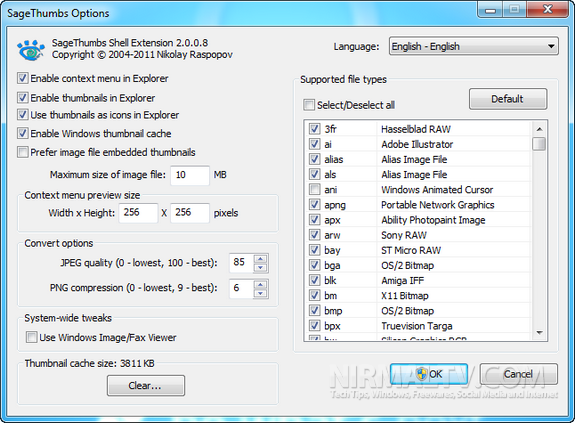Click the Cancel button
This screenshot has width=575, height=423.
[x=518, y=374]
